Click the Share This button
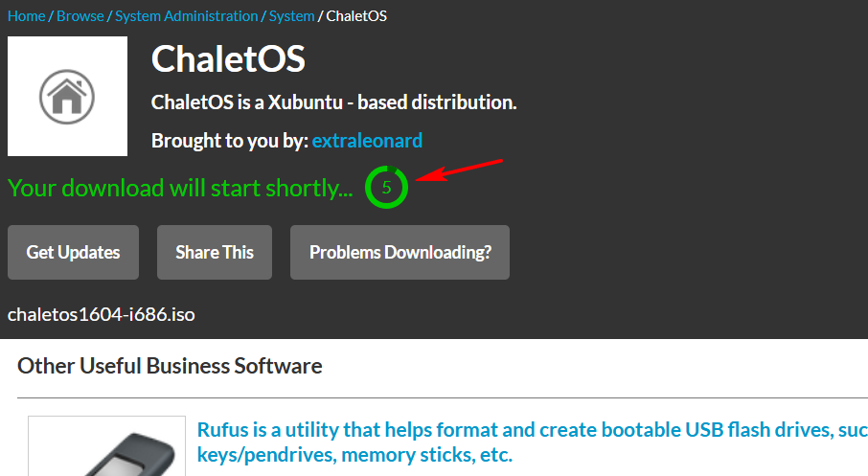The height and width of the screenshot is (476, 868). (x=215, y=253)
